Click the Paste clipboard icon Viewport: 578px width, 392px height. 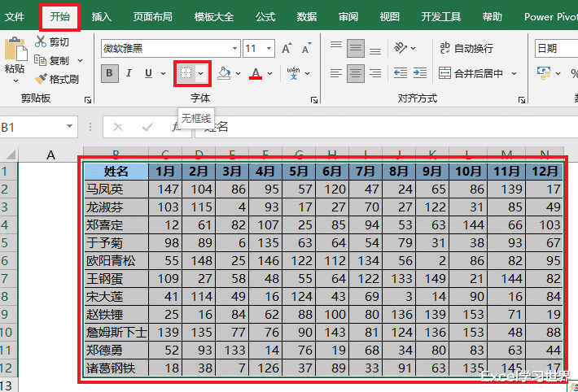click(x=15, y=48)
